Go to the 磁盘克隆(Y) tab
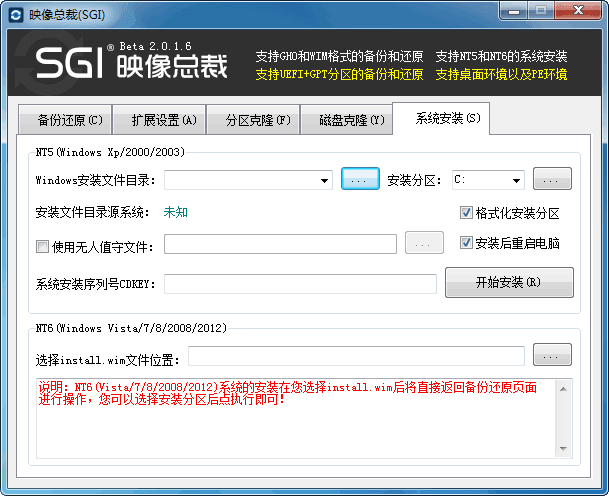 pos(347,120)
